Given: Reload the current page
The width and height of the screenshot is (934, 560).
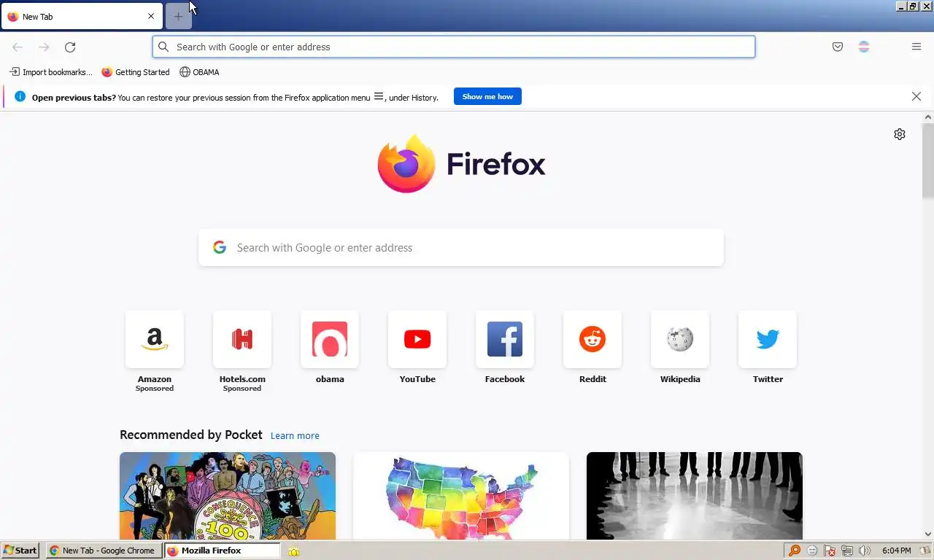Looking at the screenshot, I should 70,47.
